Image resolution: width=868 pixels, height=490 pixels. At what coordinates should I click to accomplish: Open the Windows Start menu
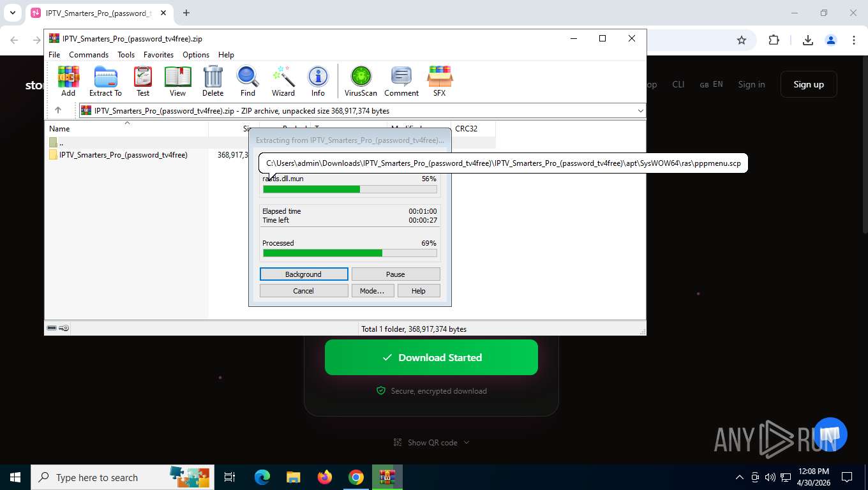[15, 477]
